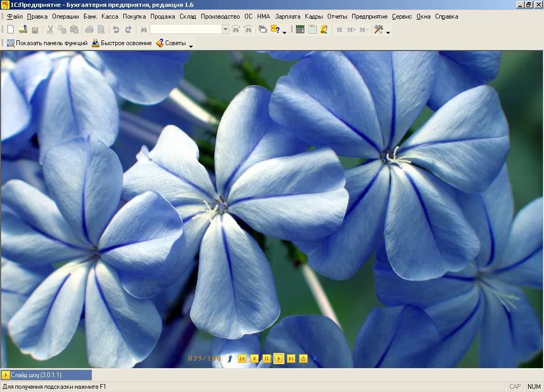Screen dimensions: 544x392
Task: Play the slideshow forward
Action: (x=278, y=359)
